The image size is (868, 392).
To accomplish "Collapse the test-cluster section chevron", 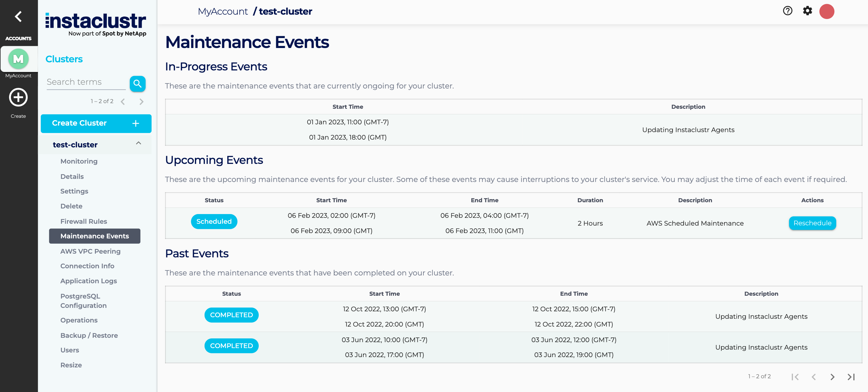I will (x=138, y=143).
